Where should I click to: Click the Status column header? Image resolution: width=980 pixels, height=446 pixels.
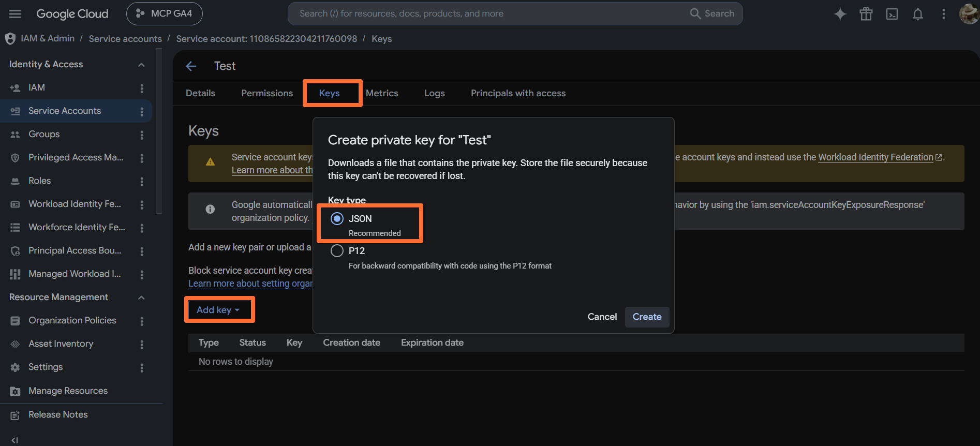[x=253, y=343]
